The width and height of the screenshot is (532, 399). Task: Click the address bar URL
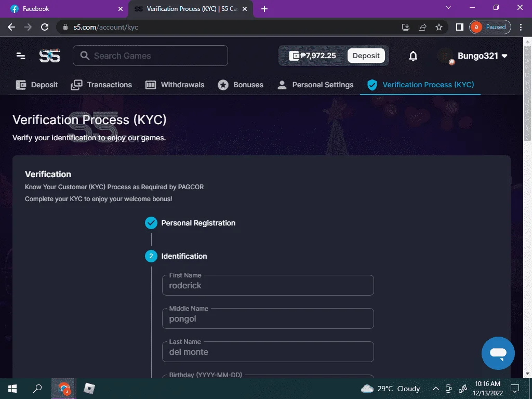[105, 27]
